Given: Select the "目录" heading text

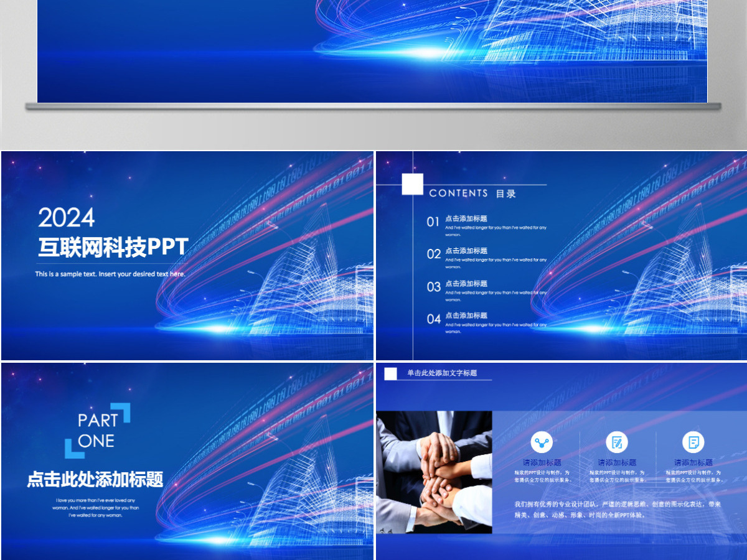Looking at the screenshot, I should (506, 194).
